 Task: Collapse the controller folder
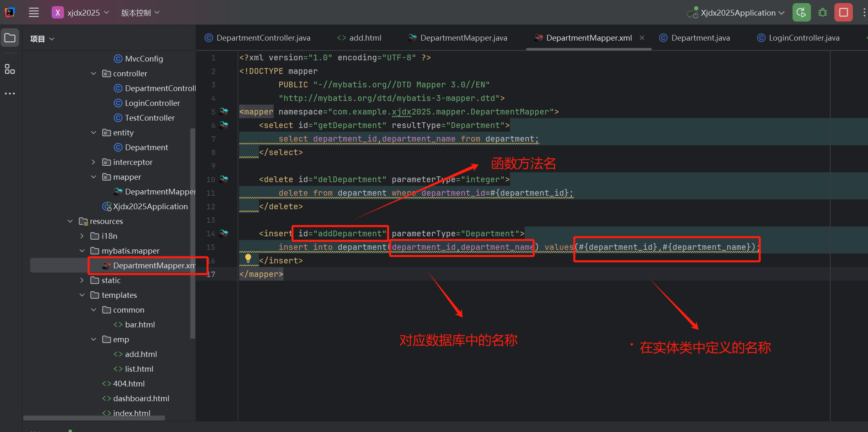[x=94, y=73]
